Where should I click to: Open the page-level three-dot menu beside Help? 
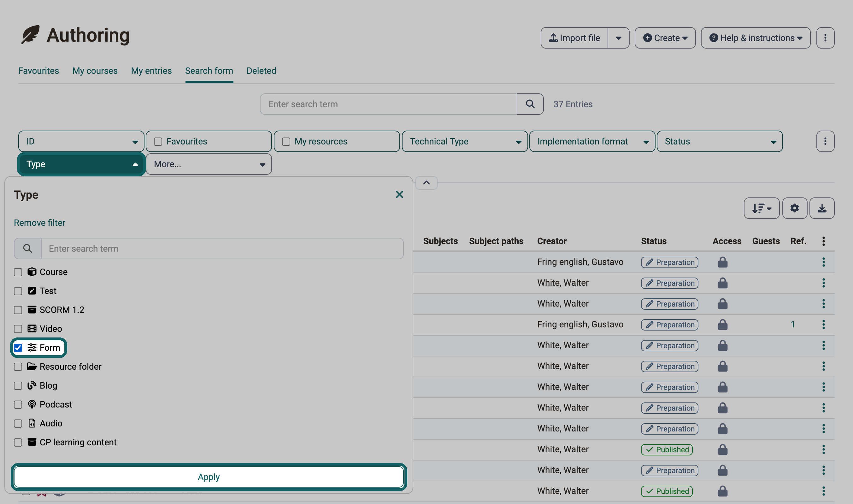(x=826, y=38)
